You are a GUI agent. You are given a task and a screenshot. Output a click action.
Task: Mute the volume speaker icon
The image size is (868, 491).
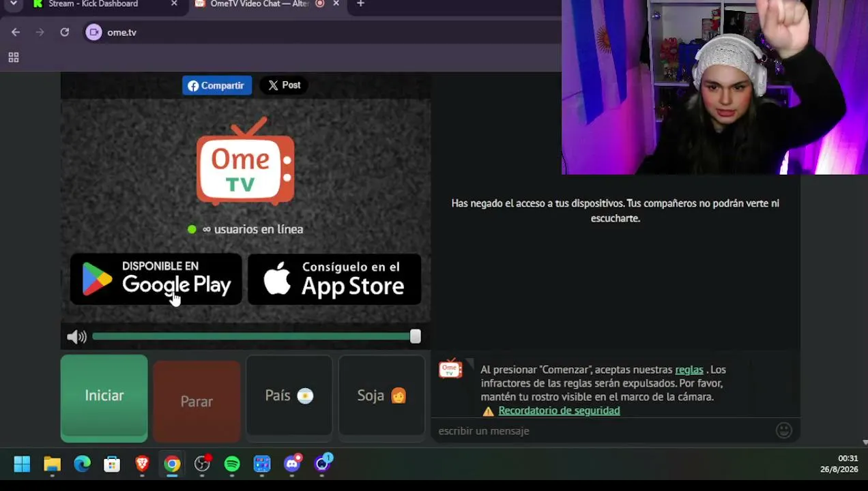tap(76, 336)
